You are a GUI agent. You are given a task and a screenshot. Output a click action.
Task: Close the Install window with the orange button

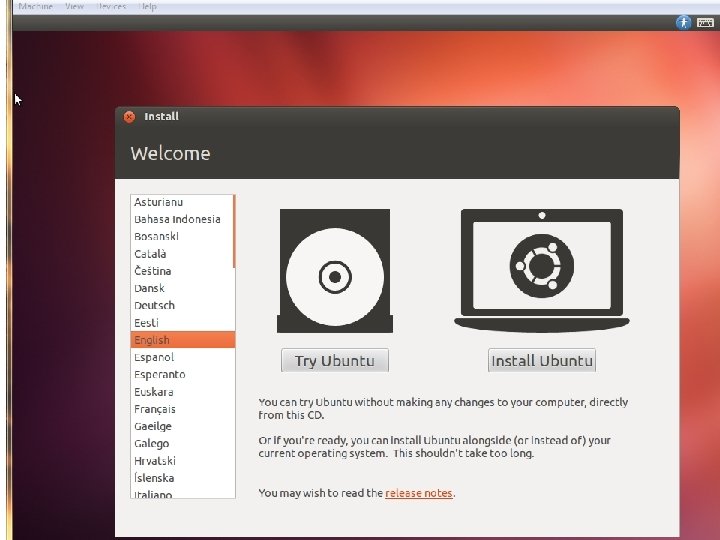[129, 117]
